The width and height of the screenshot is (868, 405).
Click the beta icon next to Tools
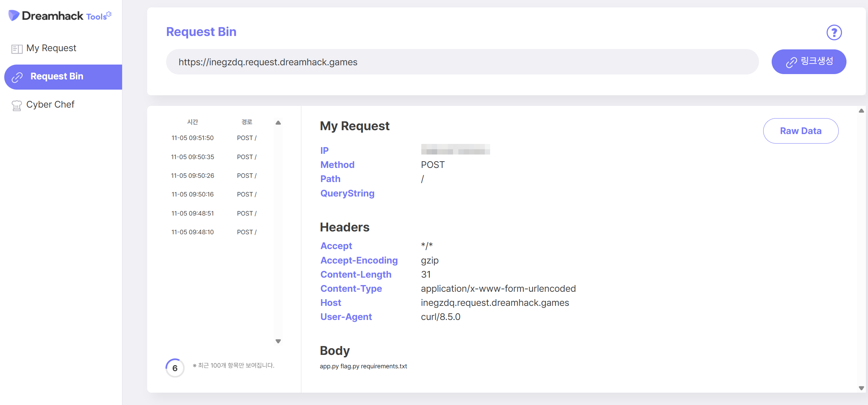pos(109,14)
